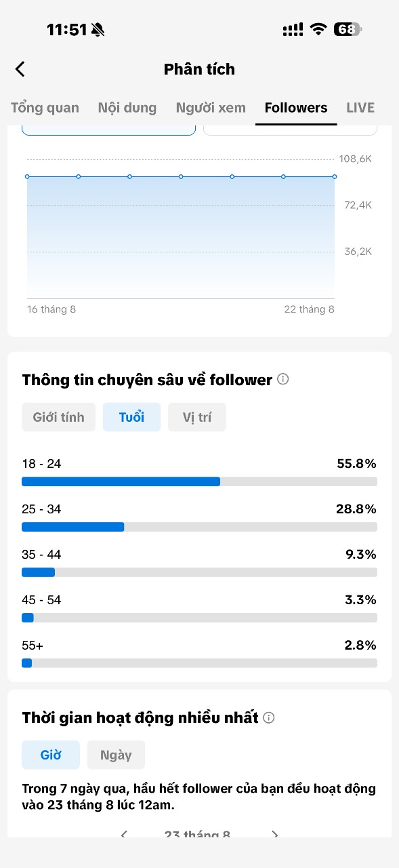Select the Tuổi filter chip
The height and width of the screenshot is (868, 399).
(131, 417)
